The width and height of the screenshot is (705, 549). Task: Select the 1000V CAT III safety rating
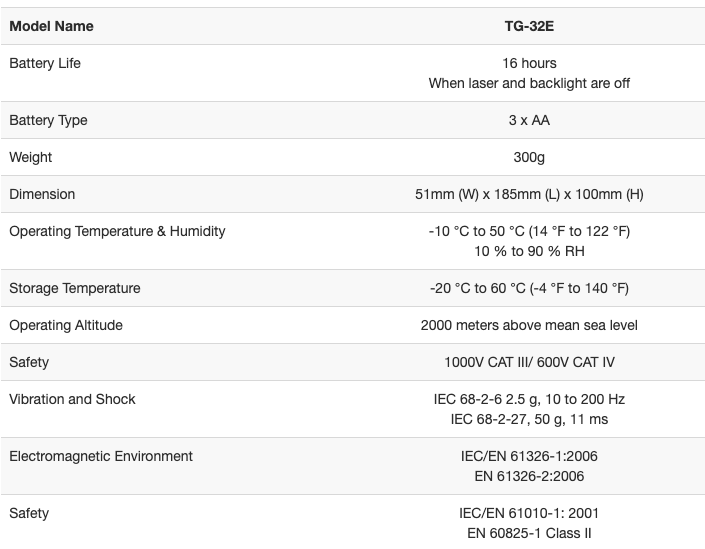tap(529, 362)
